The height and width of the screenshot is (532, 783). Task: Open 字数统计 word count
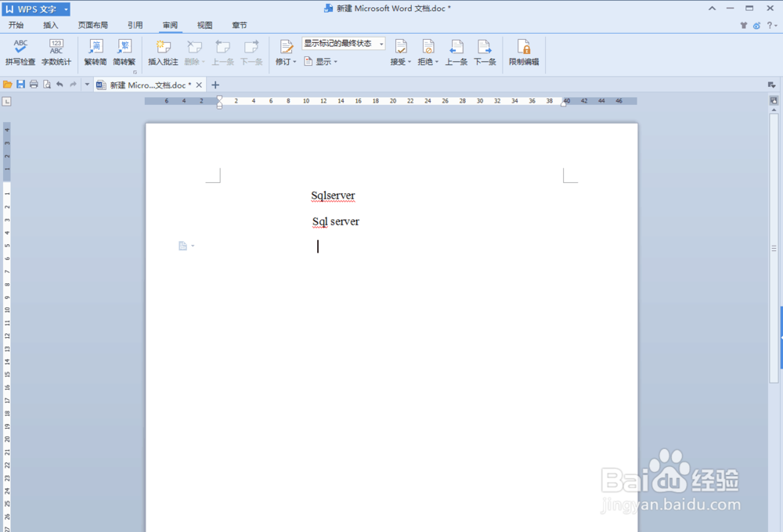pos(56,52)
